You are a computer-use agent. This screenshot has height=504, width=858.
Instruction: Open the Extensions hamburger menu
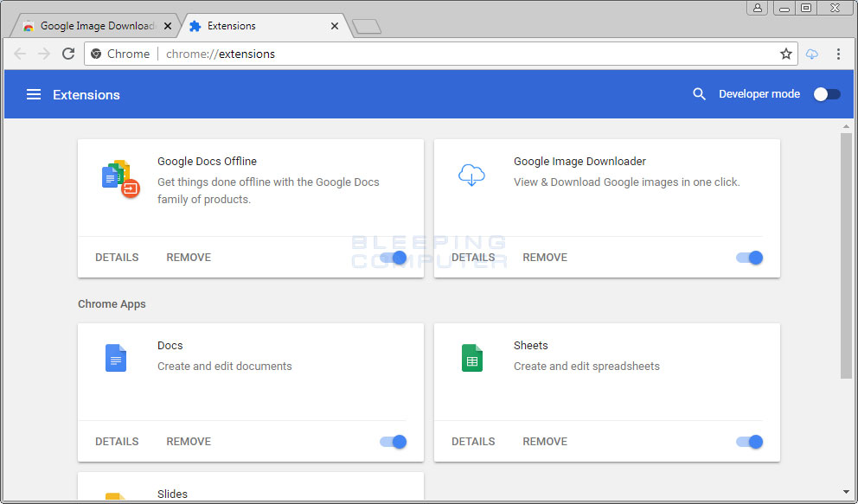pos(34,94)
